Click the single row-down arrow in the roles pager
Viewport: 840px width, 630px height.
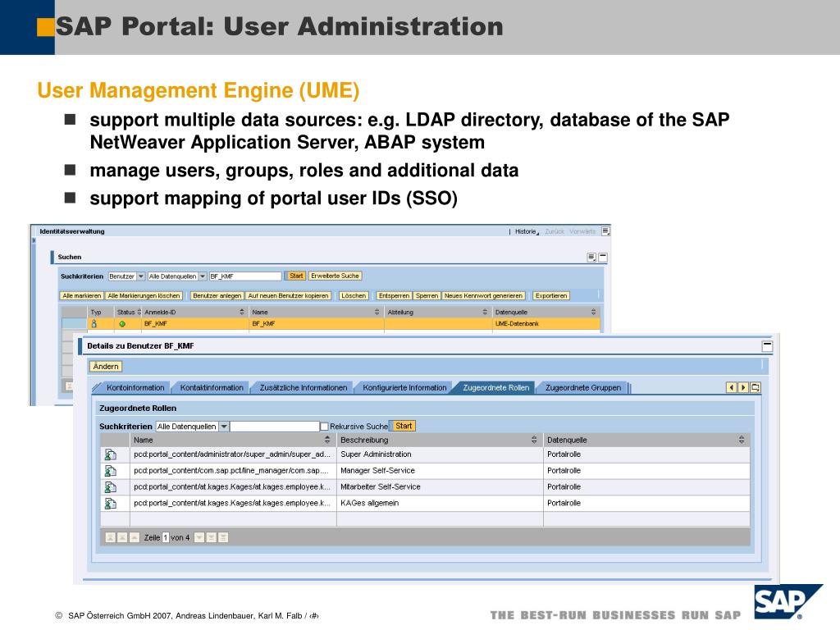point(199,537)
